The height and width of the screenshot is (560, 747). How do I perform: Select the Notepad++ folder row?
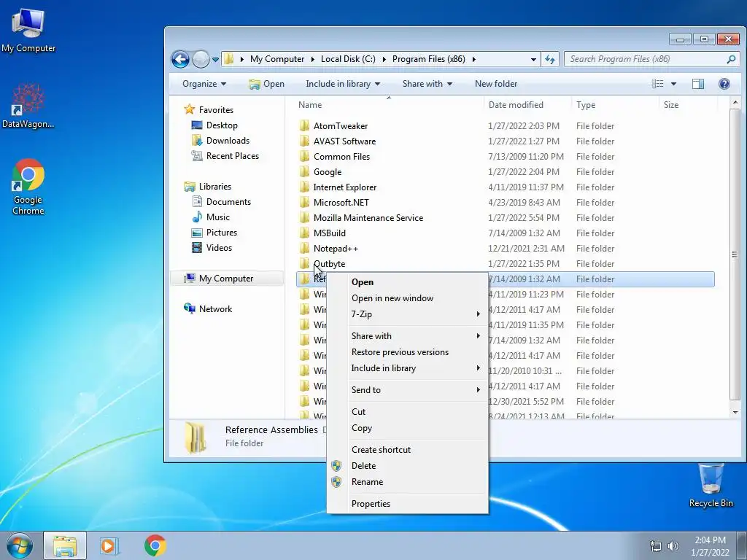click(x=505, y=249)
